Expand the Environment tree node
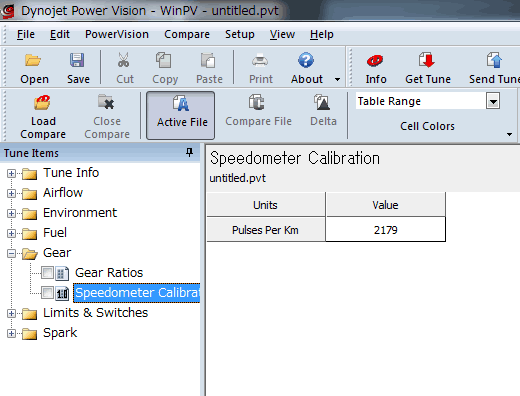The image size is (520, 396). (11, 213)
